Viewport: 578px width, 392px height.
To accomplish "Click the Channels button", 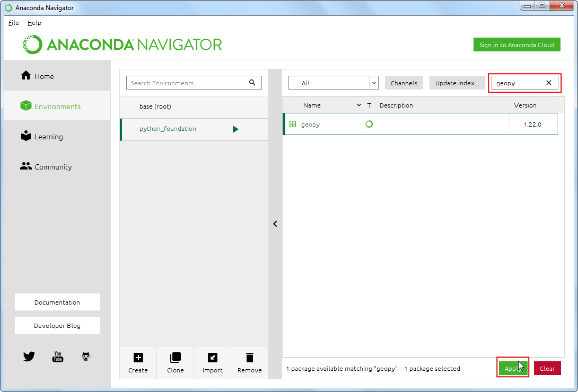I will click(x=404, y=83).
